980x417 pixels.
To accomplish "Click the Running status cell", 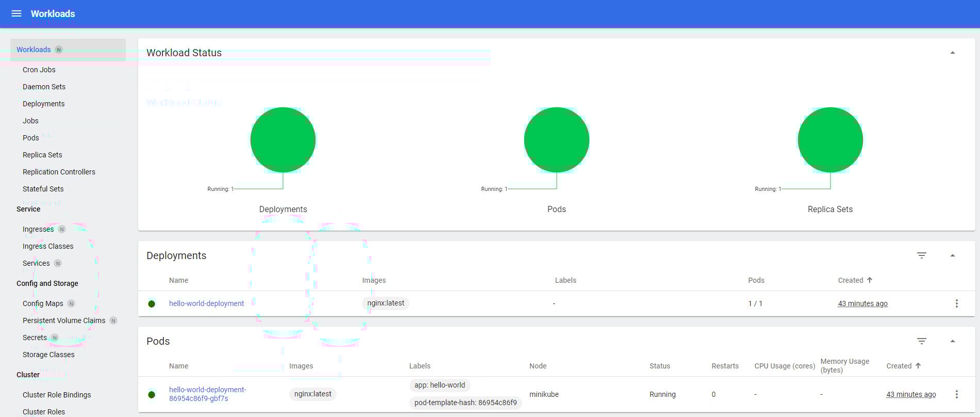I will (662, 394).
